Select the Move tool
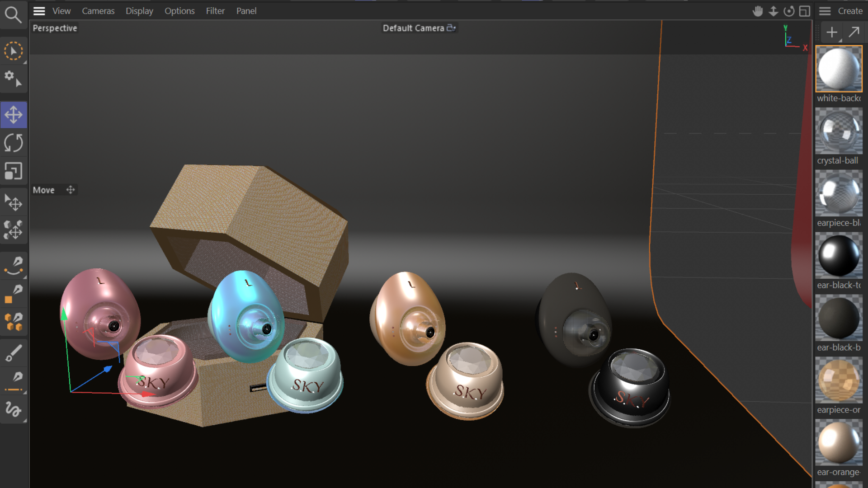Image resolution: width=868 pixels, height=488 pixels. tap(14, 115)
